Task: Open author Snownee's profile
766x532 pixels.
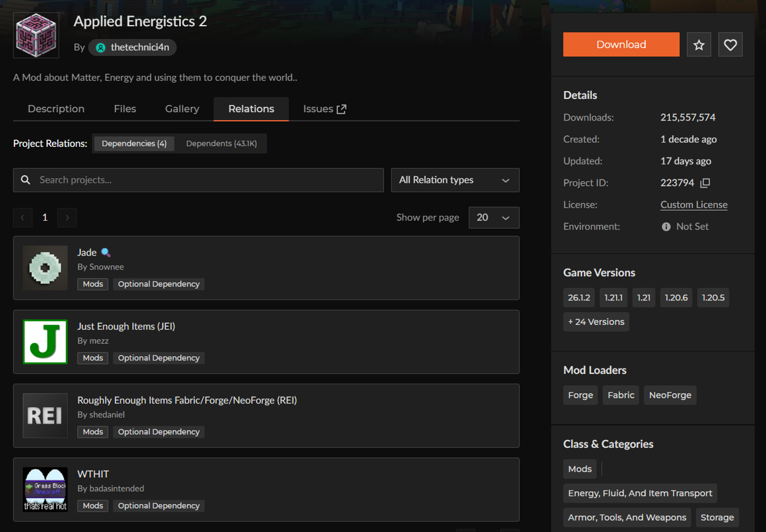Action: [x=107, y=267]
